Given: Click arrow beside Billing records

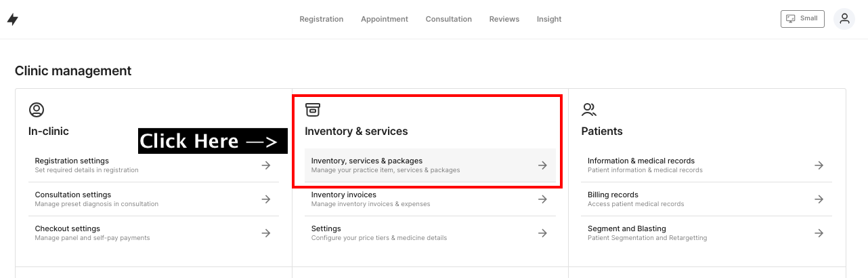Looking at the screenshot, I should point(819,199).
